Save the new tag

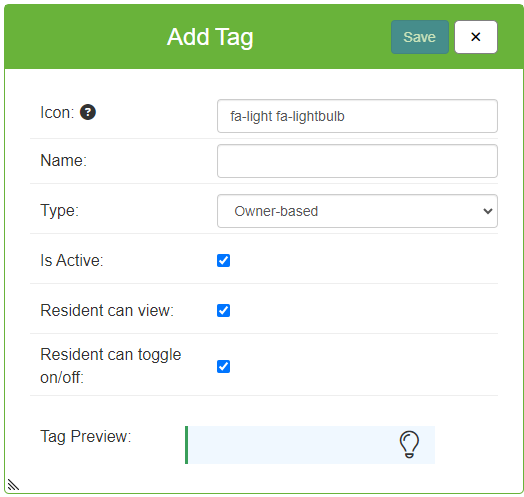point(419,37)
